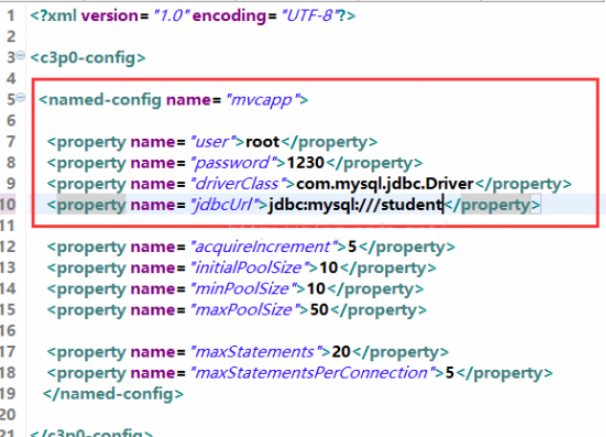Collapse the named-config fold marker on line 5
606x437 pixels.
tap(20, 97)
